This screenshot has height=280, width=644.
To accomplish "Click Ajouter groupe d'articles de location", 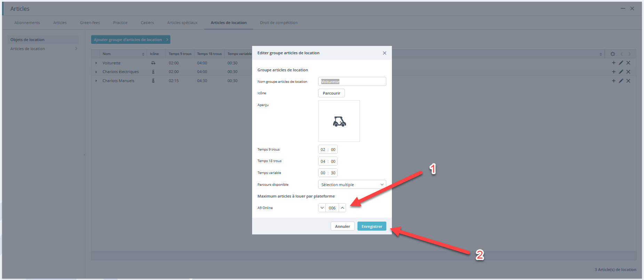I will tap(131, 40).
